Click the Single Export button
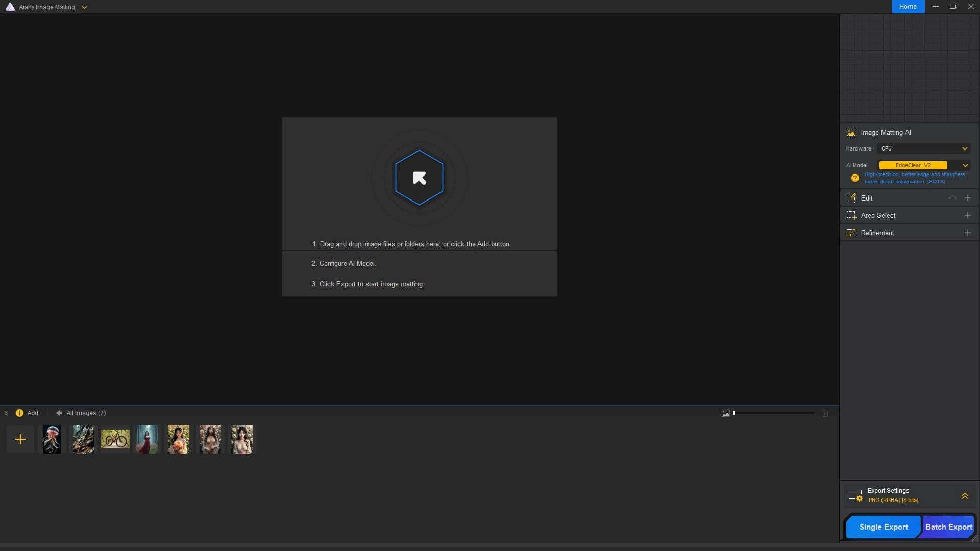Viewport: 980px width, 551px height. 884,527
